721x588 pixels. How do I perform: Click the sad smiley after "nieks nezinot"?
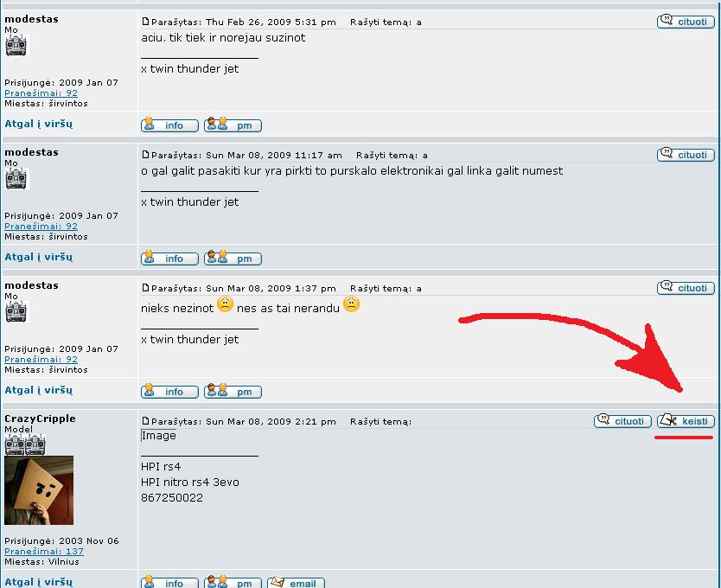point(225,304)
